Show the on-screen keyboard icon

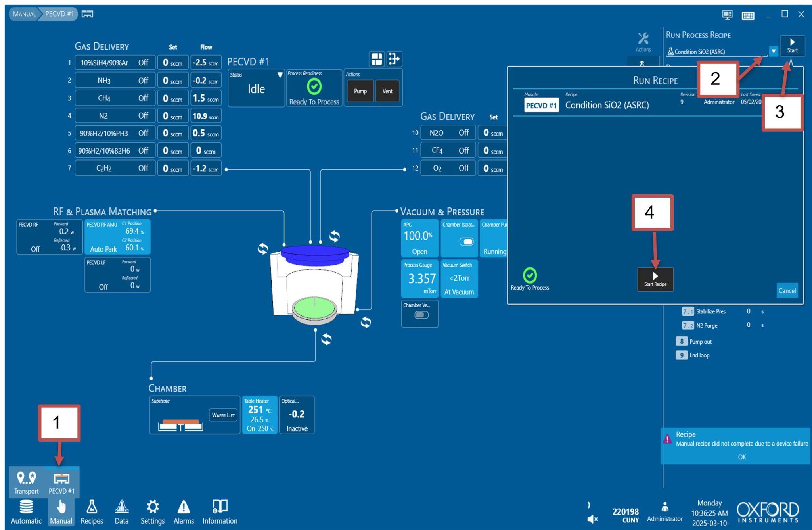[x=748, y=15]
